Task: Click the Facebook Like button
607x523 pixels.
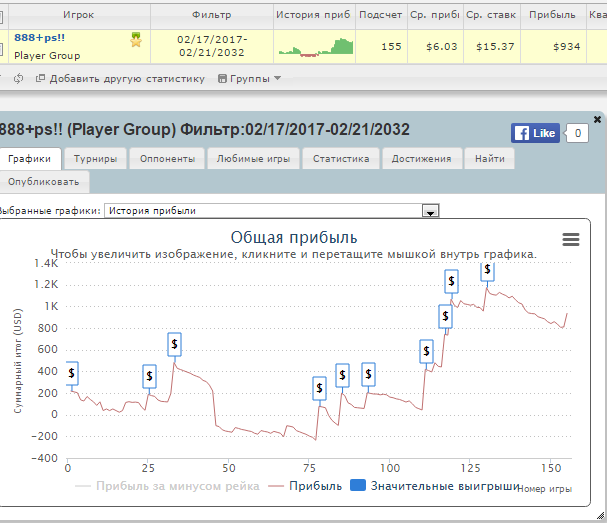Action: [535, 133]
